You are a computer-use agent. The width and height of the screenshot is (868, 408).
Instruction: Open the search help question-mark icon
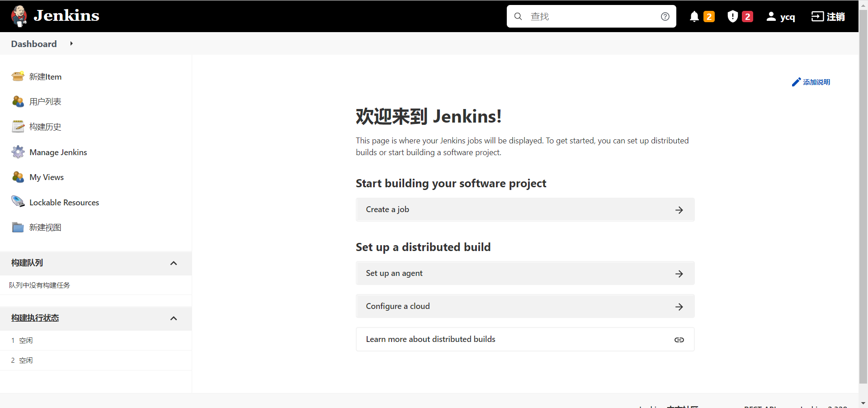click(665, 16)
